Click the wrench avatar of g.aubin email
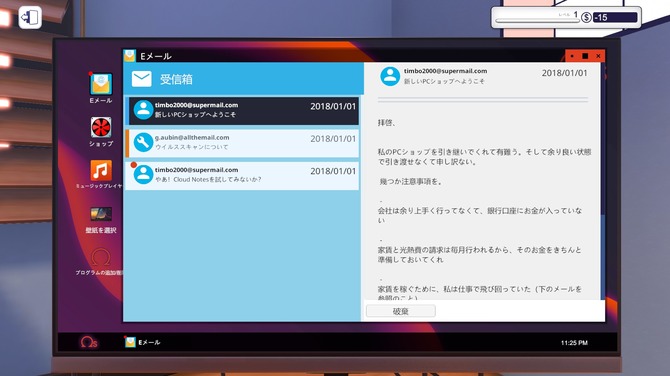The width and height of the screenshot is (670, 376). [x=143, y=142]
